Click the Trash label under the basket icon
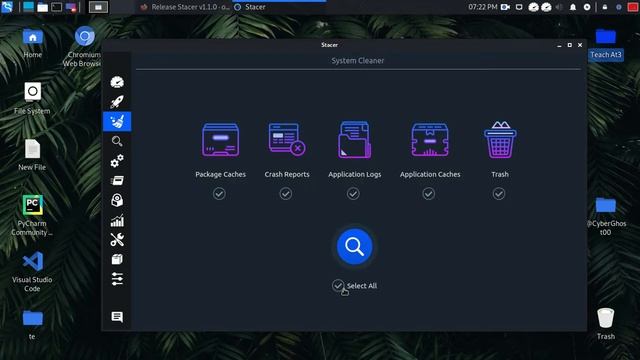The image size is (640, 360). coord(500,174)
